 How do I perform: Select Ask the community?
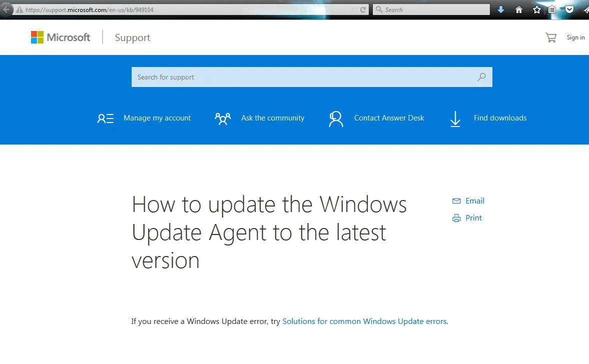[260, 118]
